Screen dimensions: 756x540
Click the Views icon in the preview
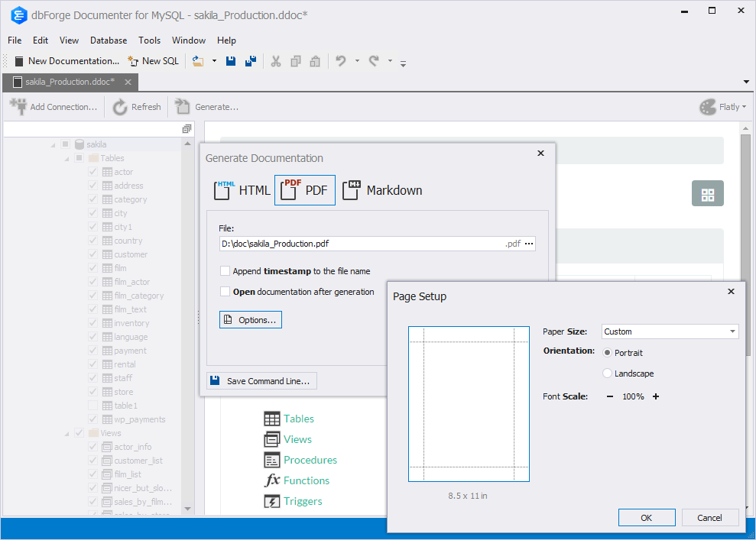coord(272,439)
